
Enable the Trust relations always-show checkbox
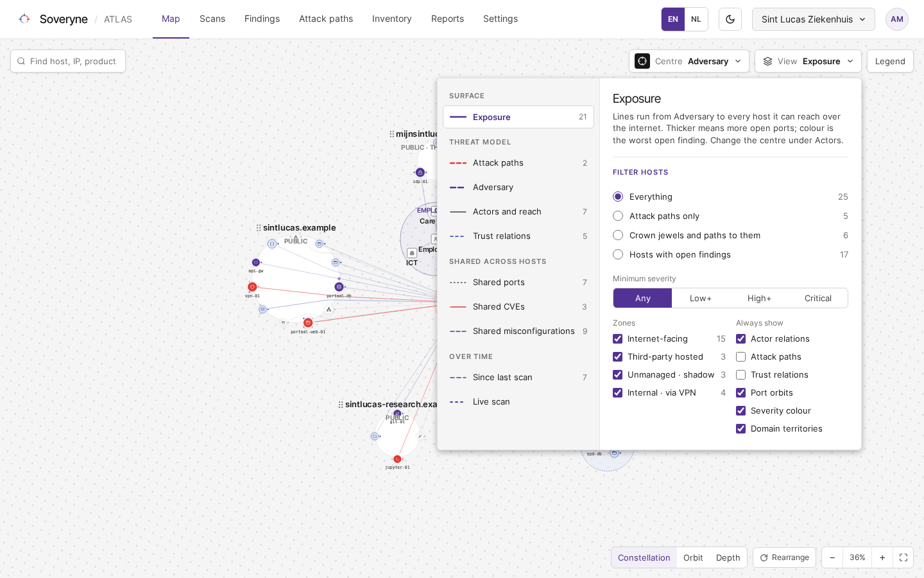pos(741,375)
